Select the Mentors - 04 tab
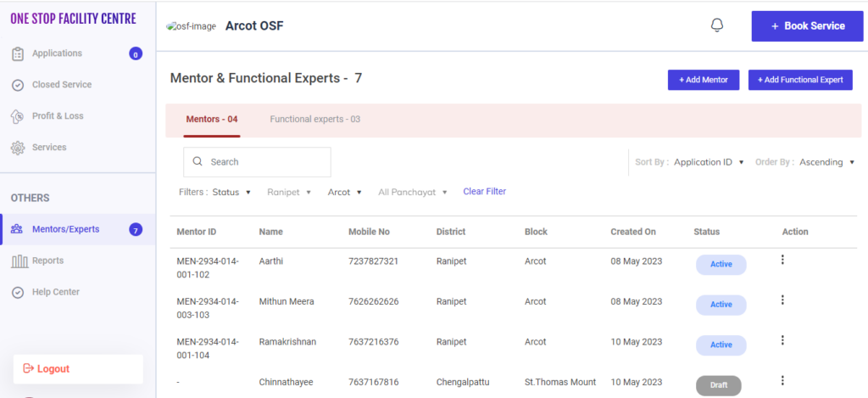The width and height of the screenshot is (868, 398). [x=211, y=120]
